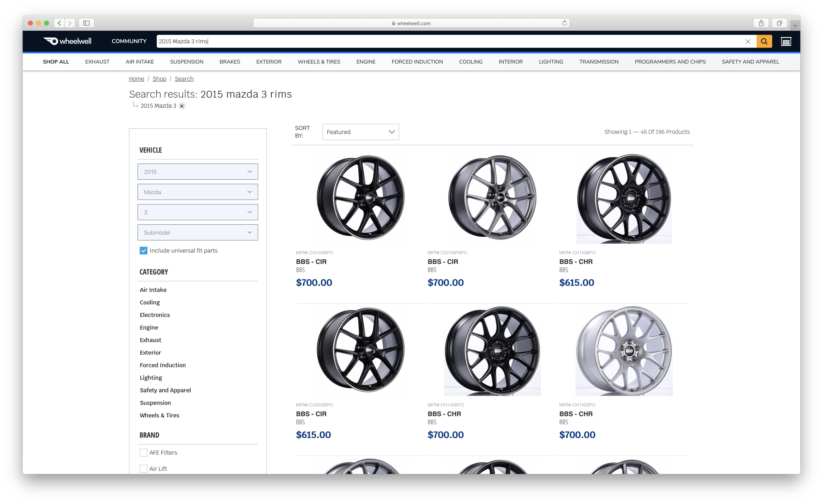Toggle the Safari sidebar button
Viewport: 823px width, 504px height.
86,23
